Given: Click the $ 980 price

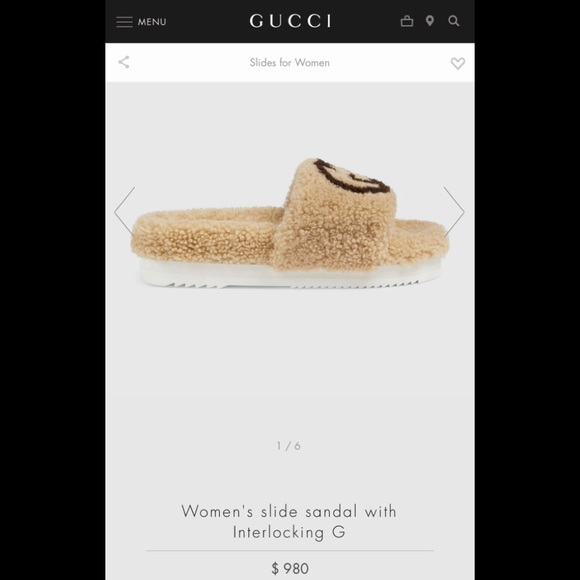Looking at the screenshot, I should point(290,569).
